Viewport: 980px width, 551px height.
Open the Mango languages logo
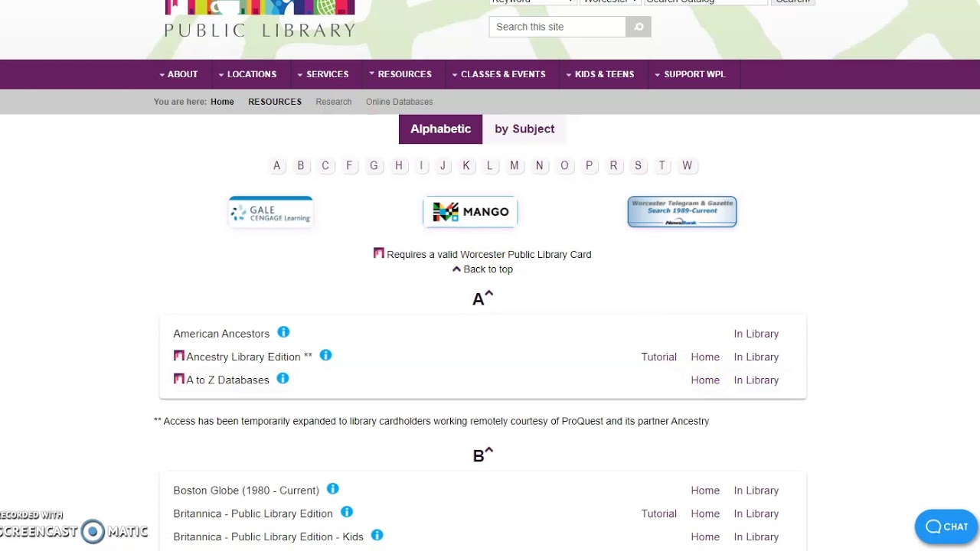(x=470, y=212)
